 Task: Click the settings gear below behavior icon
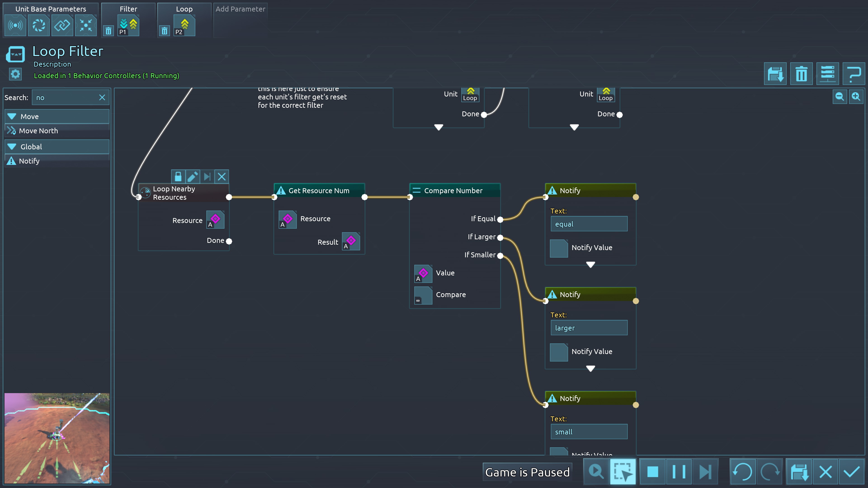15,74
